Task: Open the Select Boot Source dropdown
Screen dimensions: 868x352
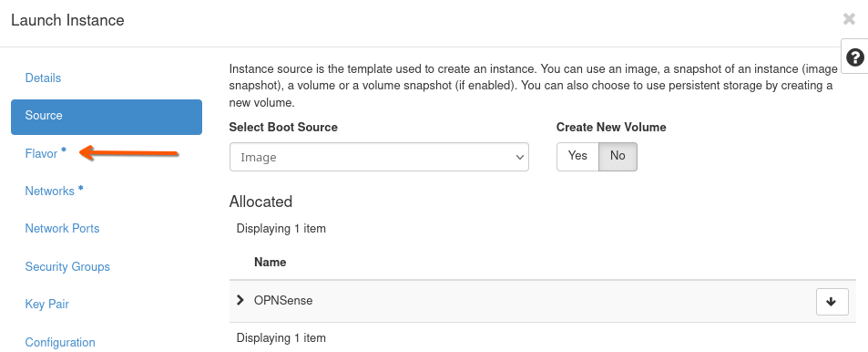Action: [379, 157]
